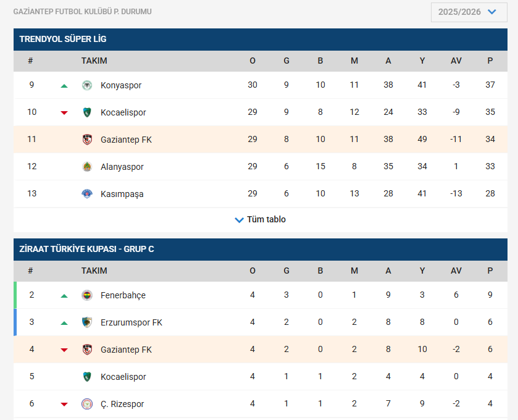Click the AV column header in Grup C table

pos(456,271)
